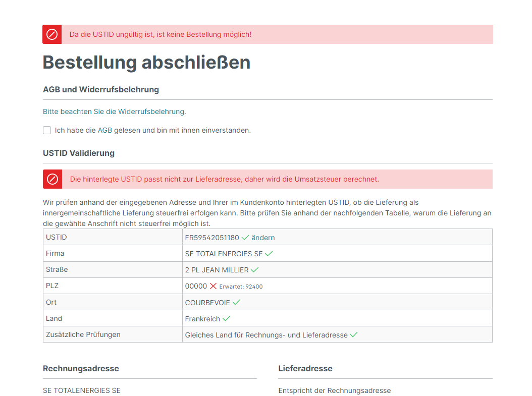The width and height of the screenshot is (532, 396).
Task: Click the Firma row label
Action: (55, 253)
